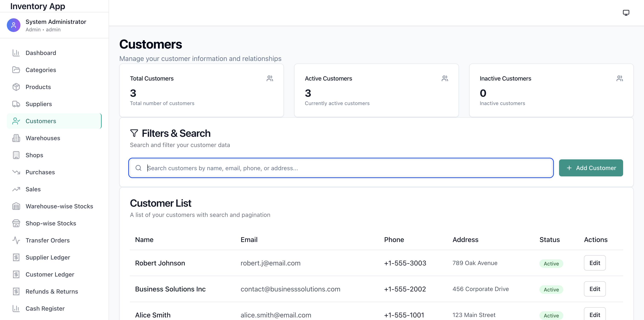Click the Sales trending-up icon

[16, 189]
